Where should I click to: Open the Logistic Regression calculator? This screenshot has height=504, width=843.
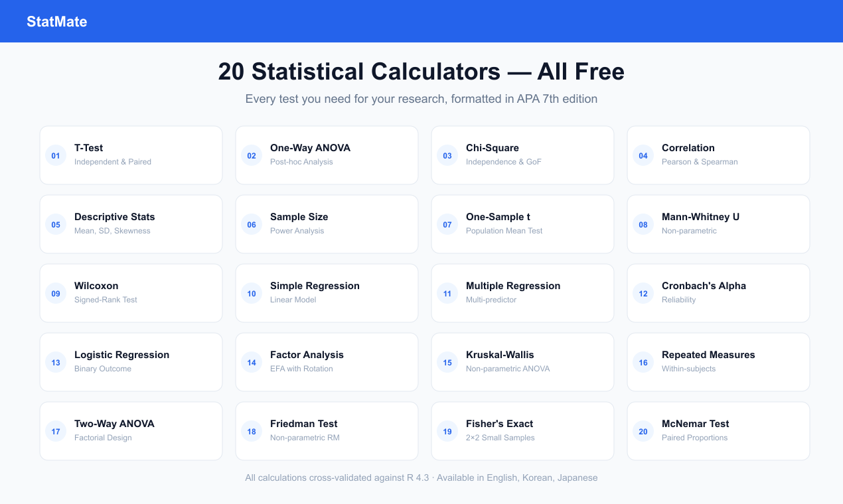131,362
